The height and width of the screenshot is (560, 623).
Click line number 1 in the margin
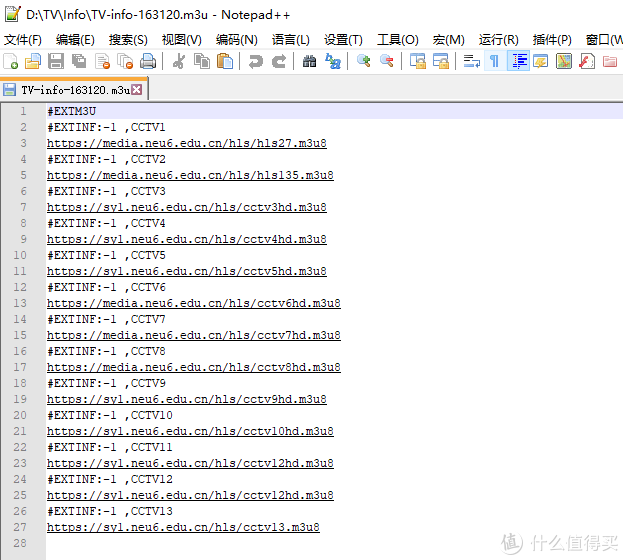point(23,111)
